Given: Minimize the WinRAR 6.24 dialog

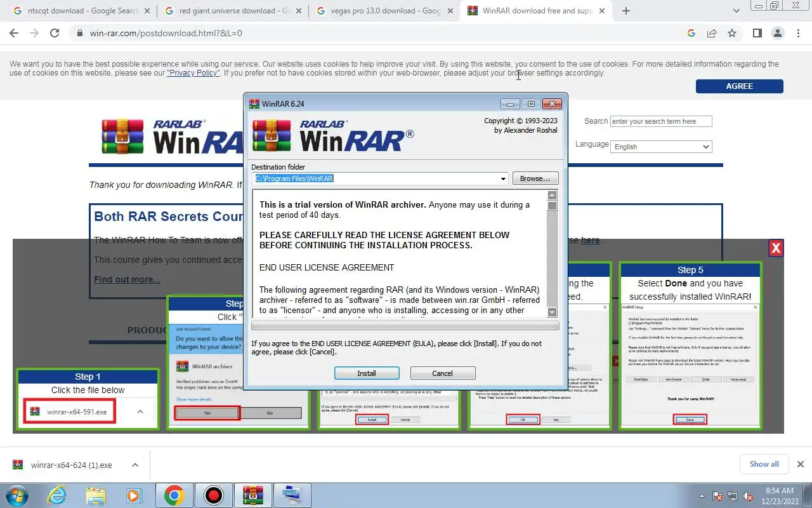Looking at the screenshot, I should (510, 104).
